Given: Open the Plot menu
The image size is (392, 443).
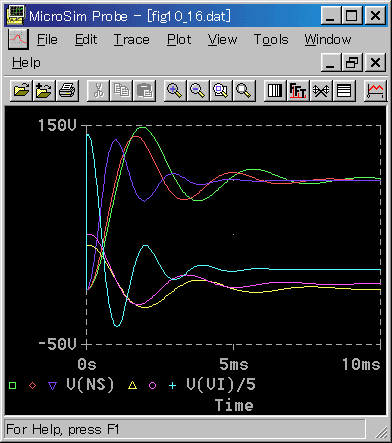Looking at the screenshot, I should (179, 40).
